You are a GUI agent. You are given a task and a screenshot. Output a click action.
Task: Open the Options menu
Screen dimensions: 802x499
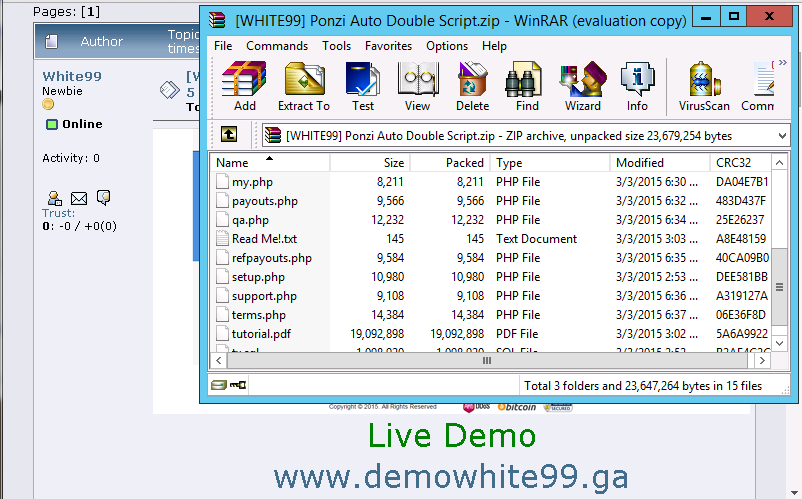click(447, 46)
